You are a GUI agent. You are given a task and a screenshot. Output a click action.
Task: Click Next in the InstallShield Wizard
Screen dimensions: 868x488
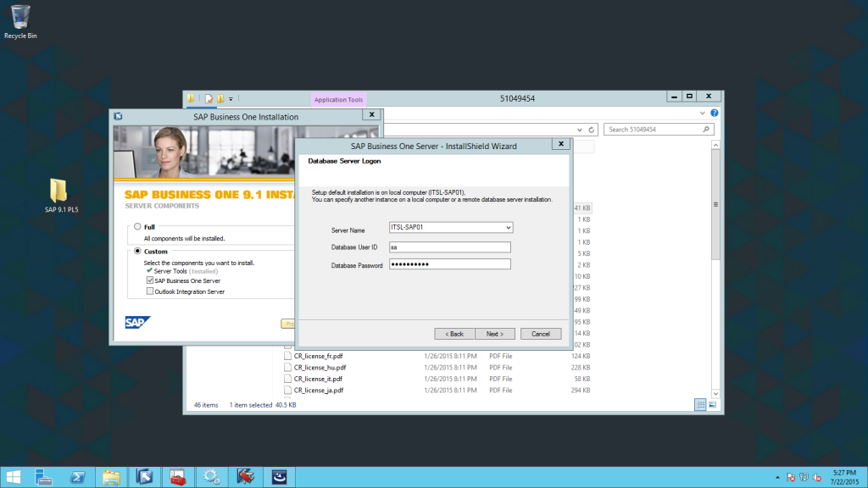pos(494,334)
